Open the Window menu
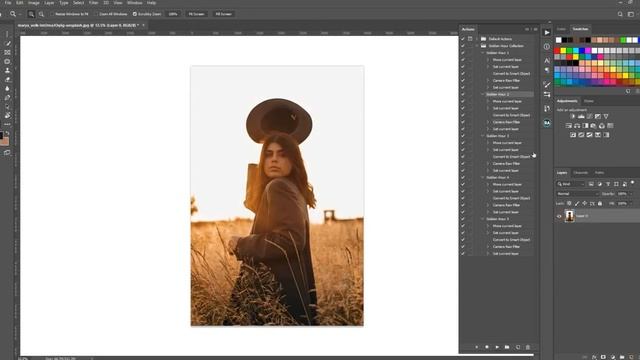This screenshot has height=360, width=640. coord(134,3)
